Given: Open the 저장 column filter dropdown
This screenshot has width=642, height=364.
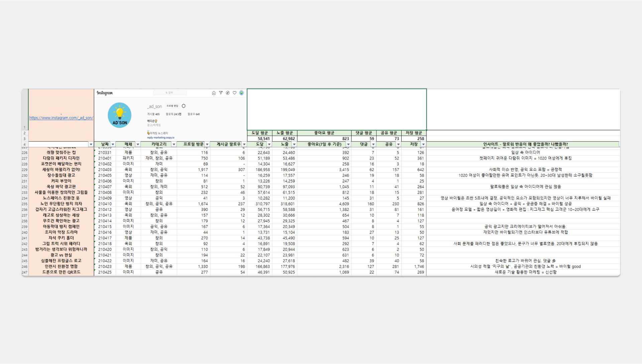Looking at the screenshot, I should pyautogui.click(x=423, y=144).
